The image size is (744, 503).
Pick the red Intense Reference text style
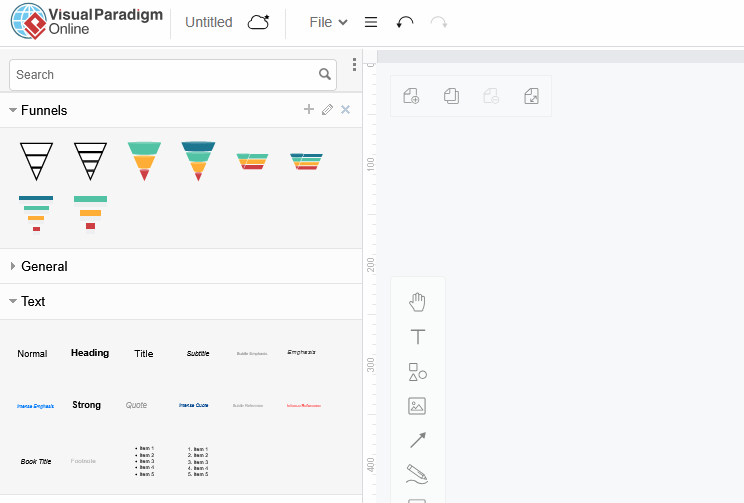(304, 406)
